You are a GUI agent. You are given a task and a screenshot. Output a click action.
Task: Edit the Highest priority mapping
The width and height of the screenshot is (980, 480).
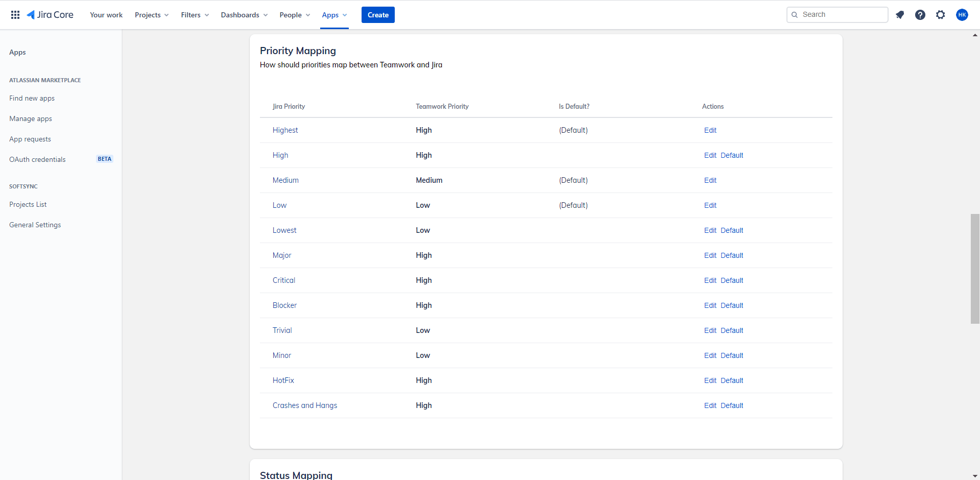[710, 130]
